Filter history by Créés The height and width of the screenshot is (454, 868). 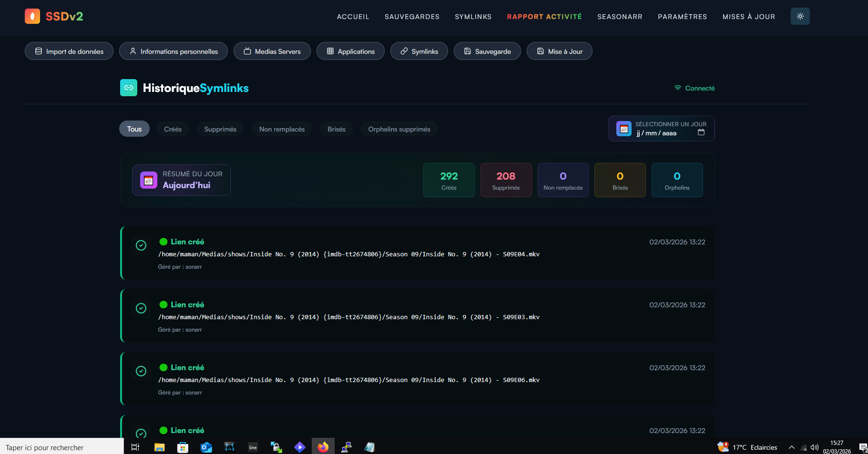173,129
